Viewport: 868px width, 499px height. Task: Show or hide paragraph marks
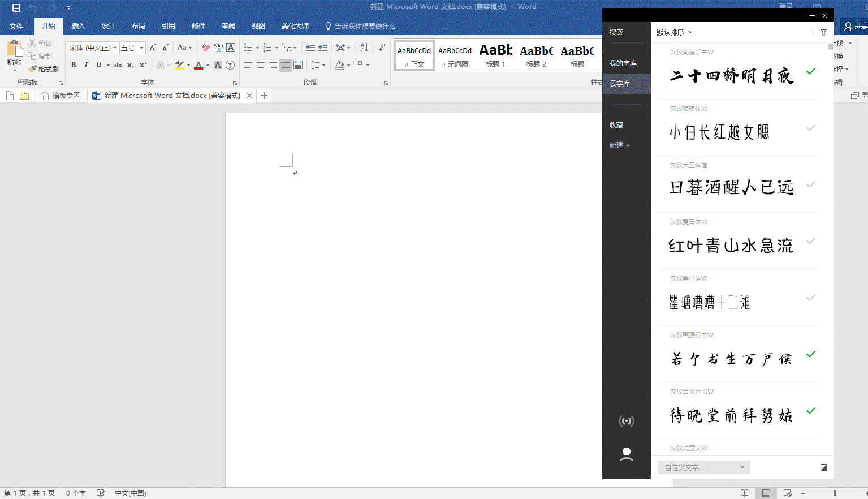coord(382,48)
